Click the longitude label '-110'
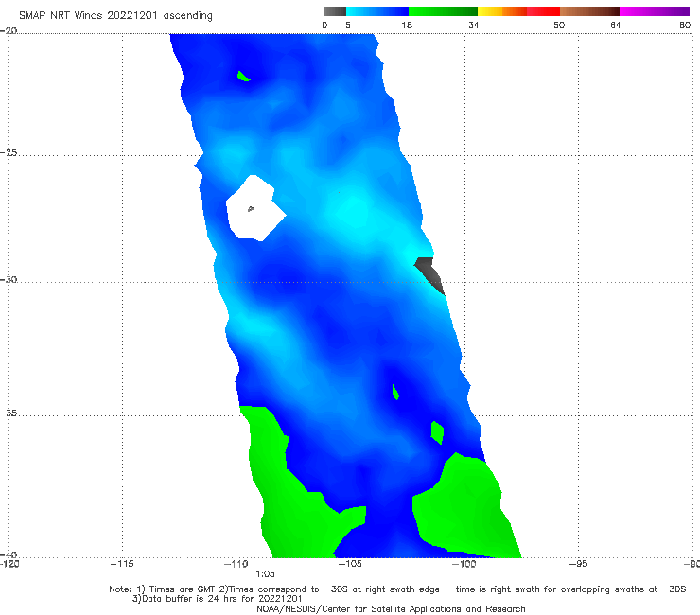Viewport: 700px width, 615px height. (236, 564)
